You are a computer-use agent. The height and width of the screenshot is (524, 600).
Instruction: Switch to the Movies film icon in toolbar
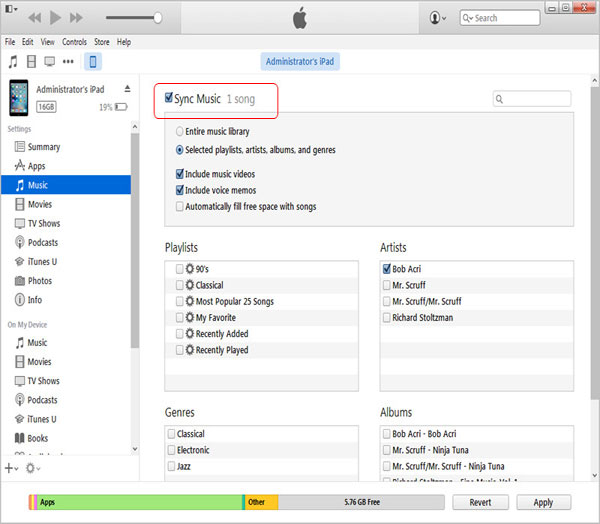pyautogui.click(x=31, y=61)
